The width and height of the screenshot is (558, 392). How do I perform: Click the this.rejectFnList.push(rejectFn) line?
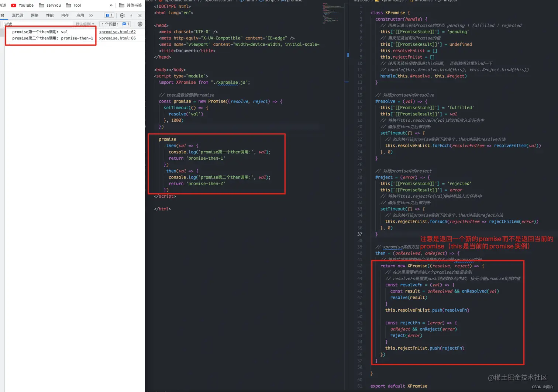[x=424, y=348]
